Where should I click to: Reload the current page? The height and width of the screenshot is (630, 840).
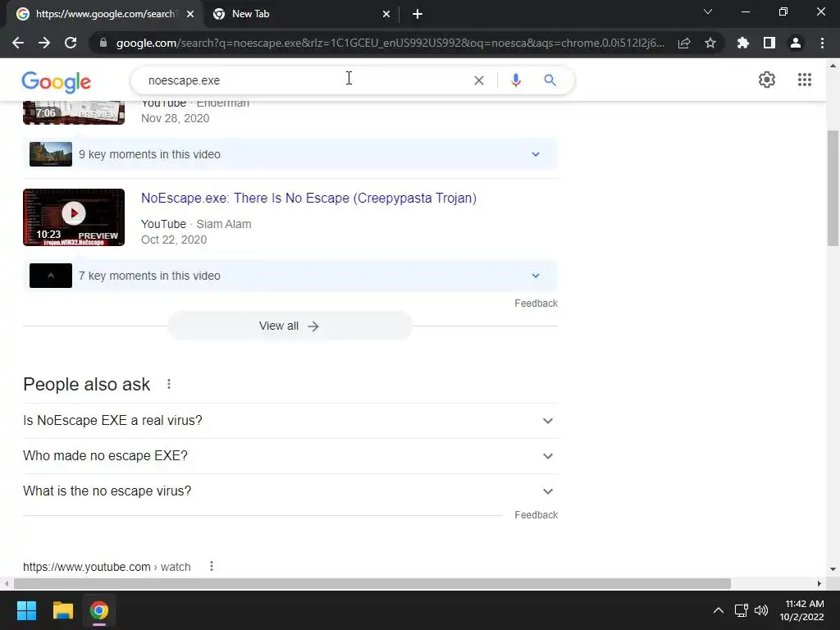click(71, 43)
